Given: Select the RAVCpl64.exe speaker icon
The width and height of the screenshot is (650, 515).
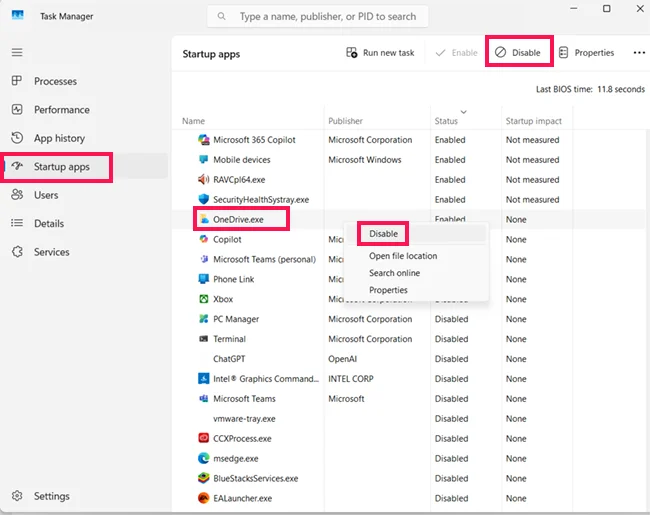Looking at the screenshot, I should pyautogui.click(x=204, y=180).
